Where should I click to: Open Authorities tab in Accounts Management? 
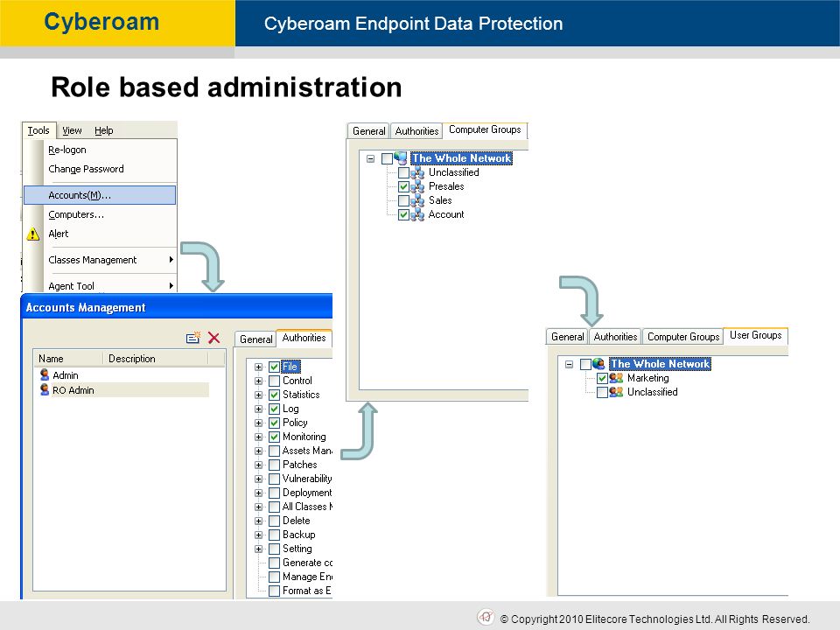coord(304,338)
